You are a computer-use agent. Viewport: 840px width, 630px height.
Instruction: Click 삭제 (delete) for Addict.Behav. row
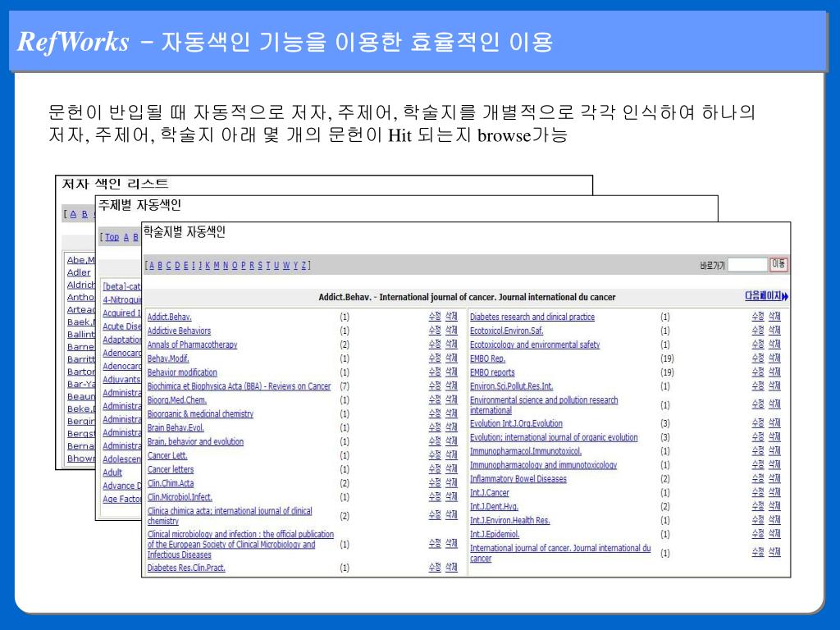[x=452, y=317]
